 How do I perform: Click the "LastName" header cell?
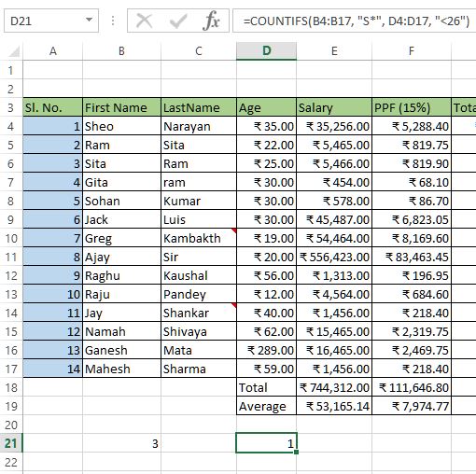[199, 107]
